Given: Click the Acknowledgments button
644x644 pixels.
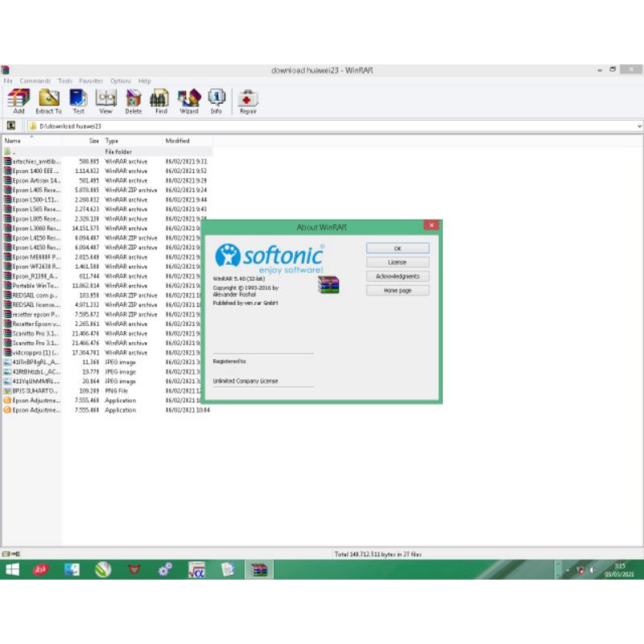Looking at the screenshot, I should tap(398, 276).
